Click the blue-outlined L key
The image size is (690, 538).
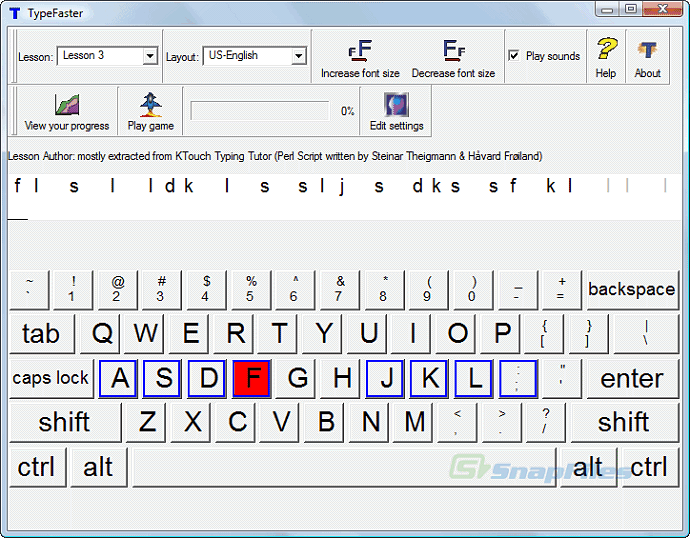(473, 378)
